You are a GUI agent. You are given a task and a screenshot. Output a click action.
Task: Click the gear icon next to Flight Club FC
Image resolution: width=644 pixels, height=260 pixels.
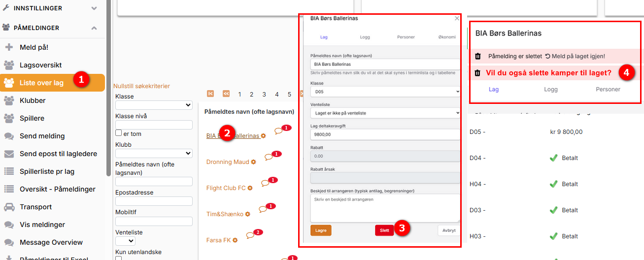250,188
